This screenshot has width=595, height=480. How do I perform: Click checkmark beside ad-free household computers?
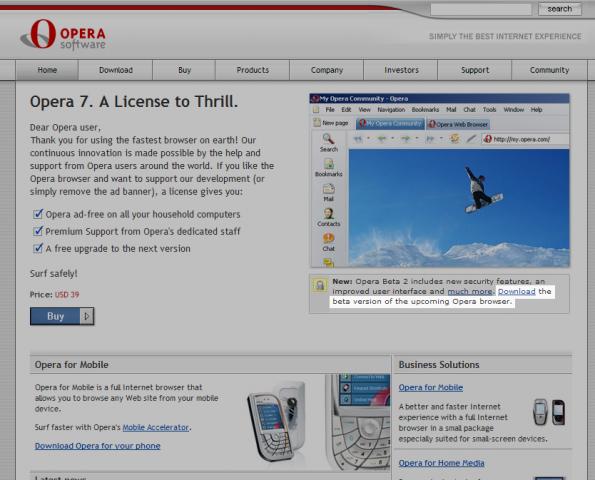38,214
